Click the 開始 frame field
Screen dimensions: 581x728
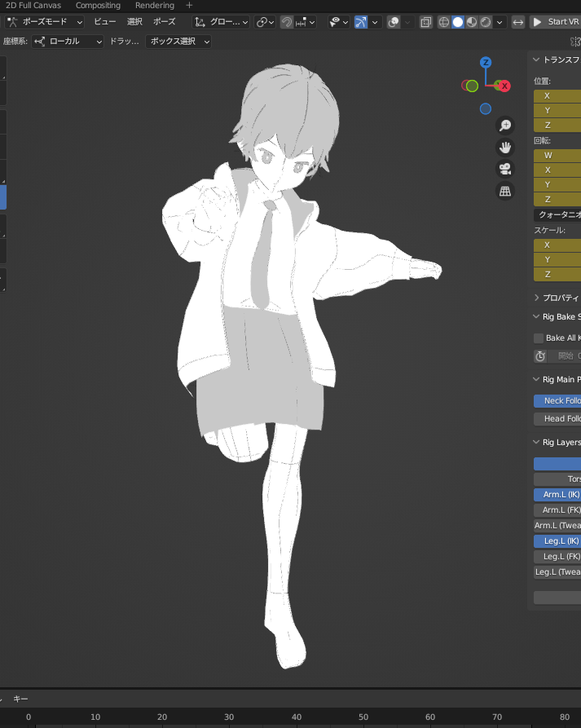click(564, 356)
